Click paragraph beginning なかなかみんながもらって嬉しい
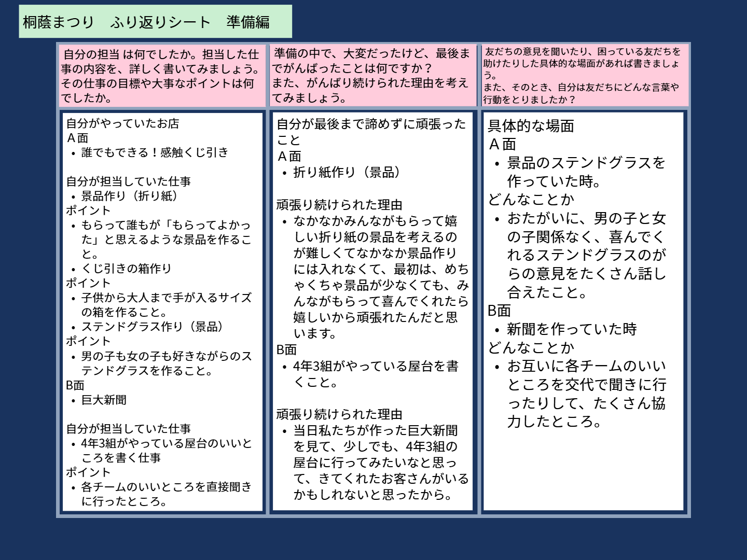Screen dimensions: 747x560 376,277
